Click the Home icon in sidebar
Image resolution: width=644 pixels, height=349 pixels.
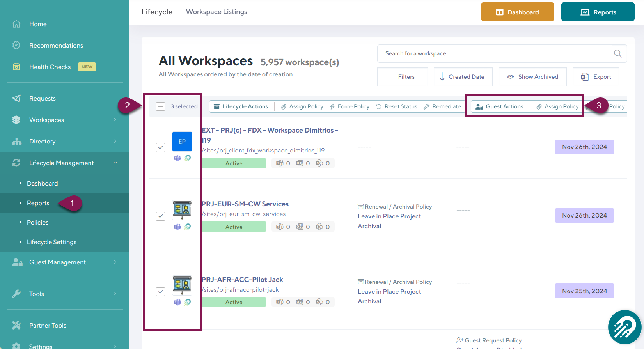[16, 24]
